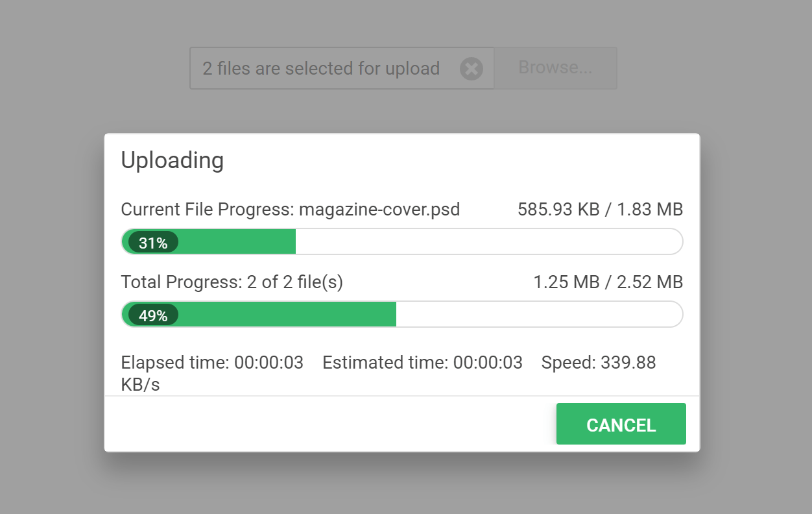Click the Uploading dialog title
Screen dimensions: 812x514
point(173,160)
